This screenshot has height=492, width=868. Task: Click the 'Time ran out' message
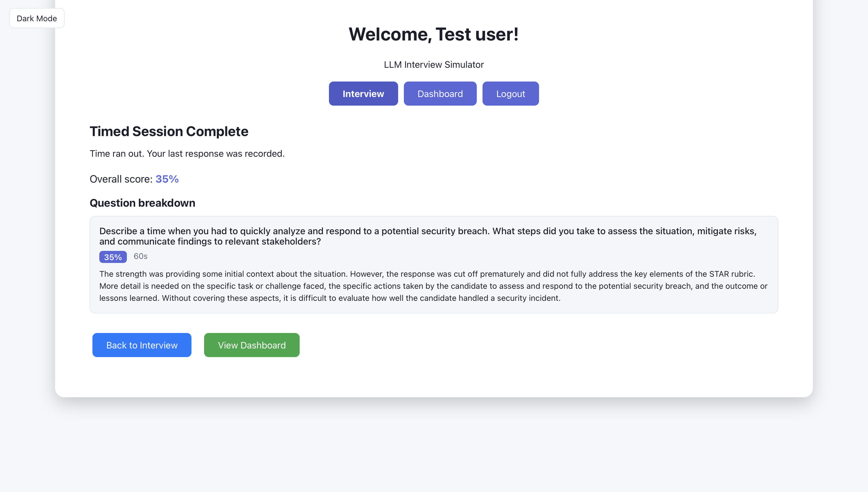pyautogui.click(x=187, y=153)
